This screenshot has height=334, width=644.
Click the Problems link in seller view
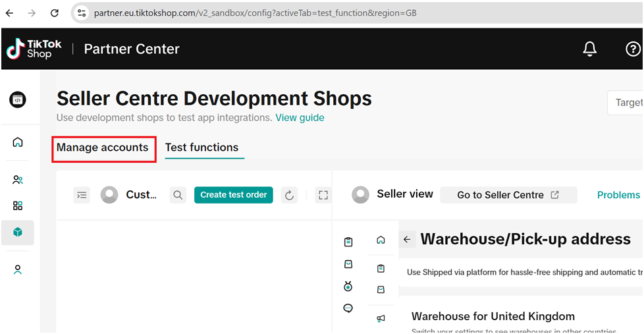tap(618, 195)
